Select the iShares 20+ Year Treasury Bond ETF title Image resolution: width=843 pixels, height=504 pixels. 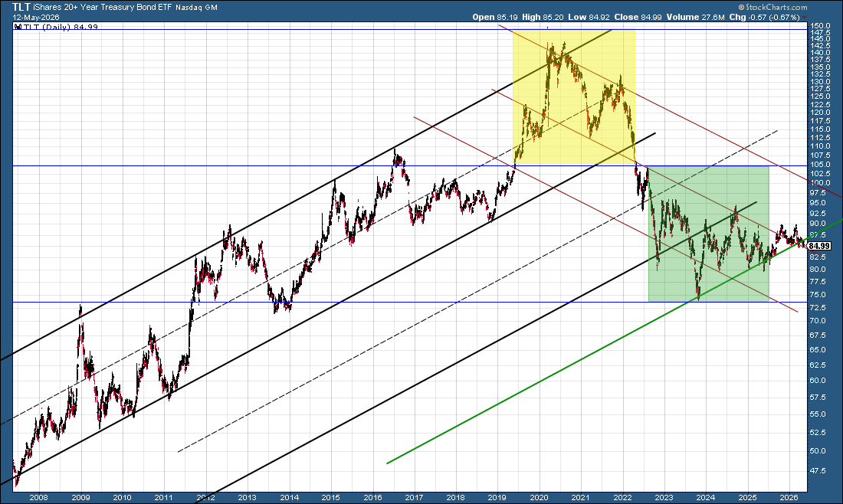[102, 8]
